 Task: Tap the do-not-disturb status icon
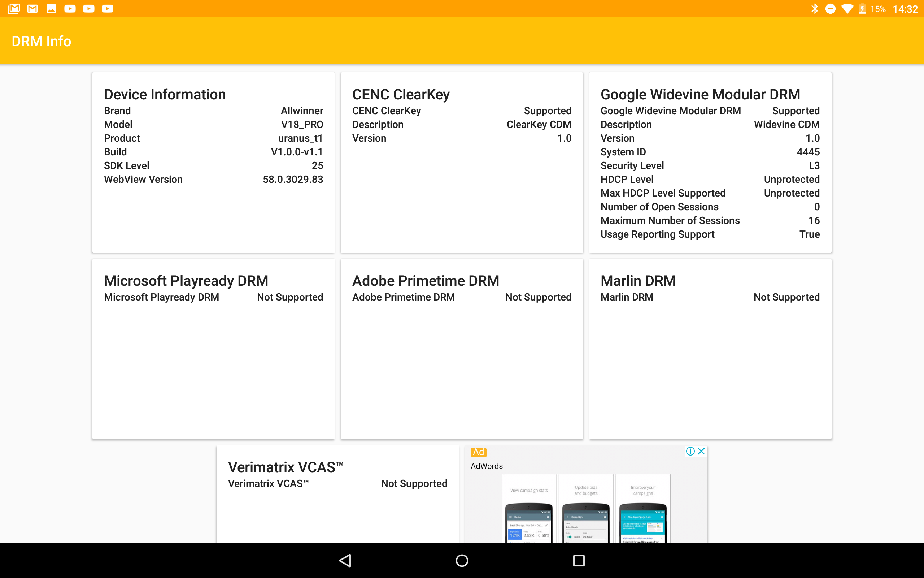(x=830, y=9)
